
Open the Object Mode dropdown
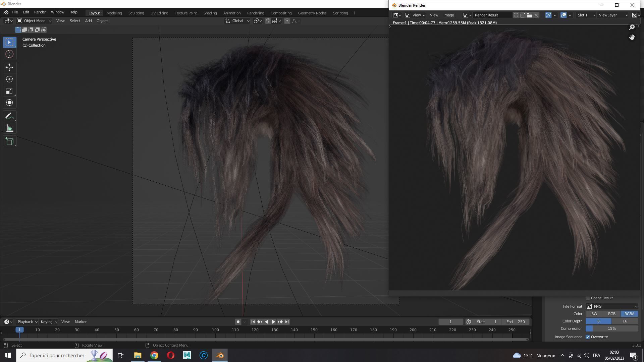click(x=34, y=21)
